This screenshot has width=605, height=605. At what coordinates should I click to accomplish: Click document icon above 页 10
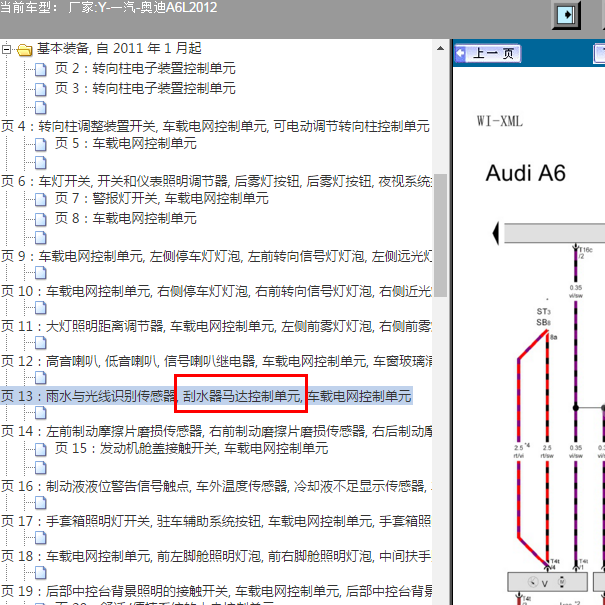coord(41,273)
